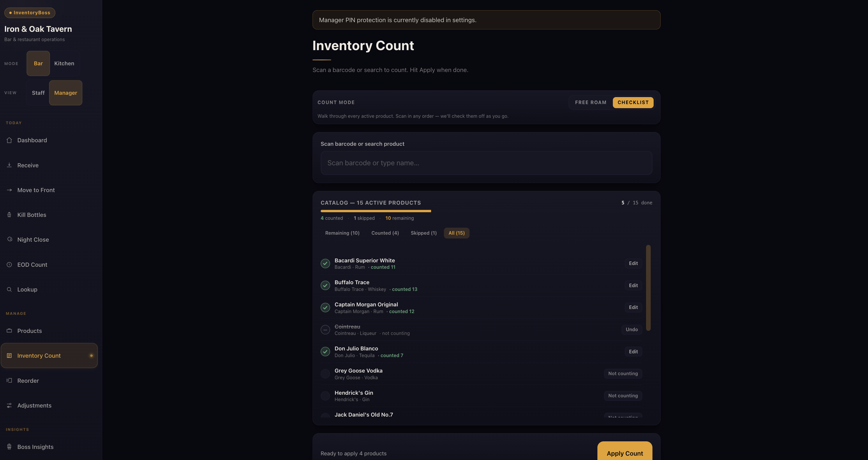Click the skipped circle icon for Cointreau
The width and height of the screenshot is (868, 460).
click(325, 330)
